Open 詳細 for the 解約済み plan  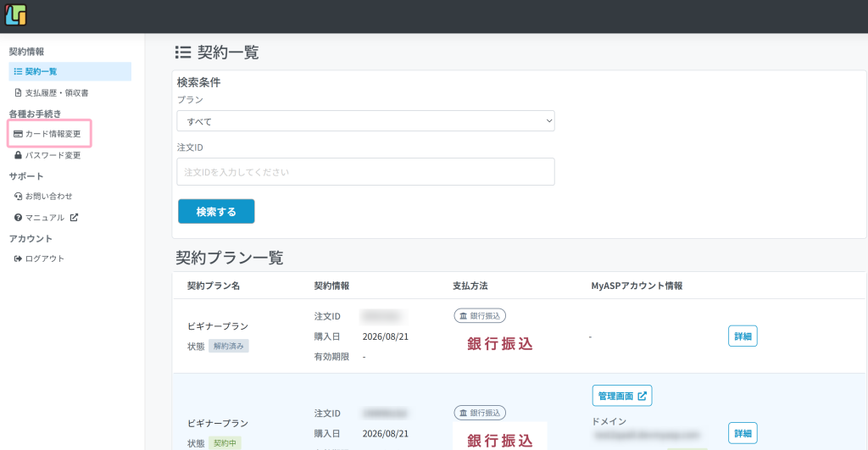743,336
